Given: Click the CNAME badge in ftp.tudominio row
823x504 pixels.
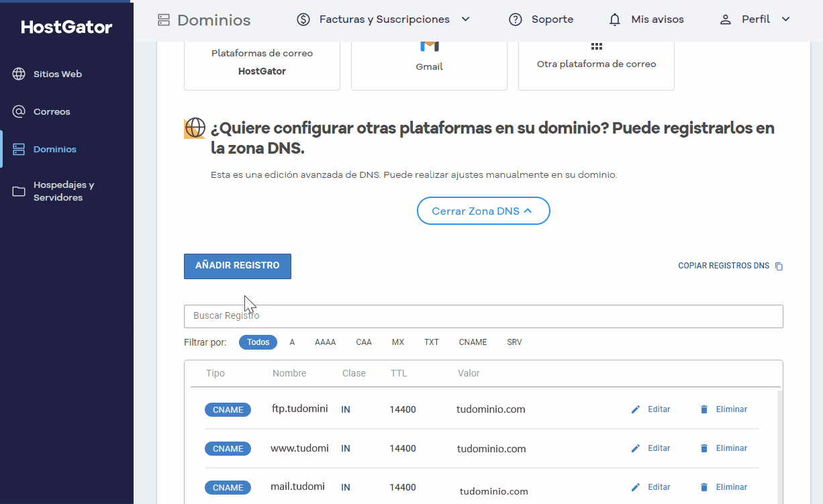Looking at the screenshot, I should (x=228, y=409).
